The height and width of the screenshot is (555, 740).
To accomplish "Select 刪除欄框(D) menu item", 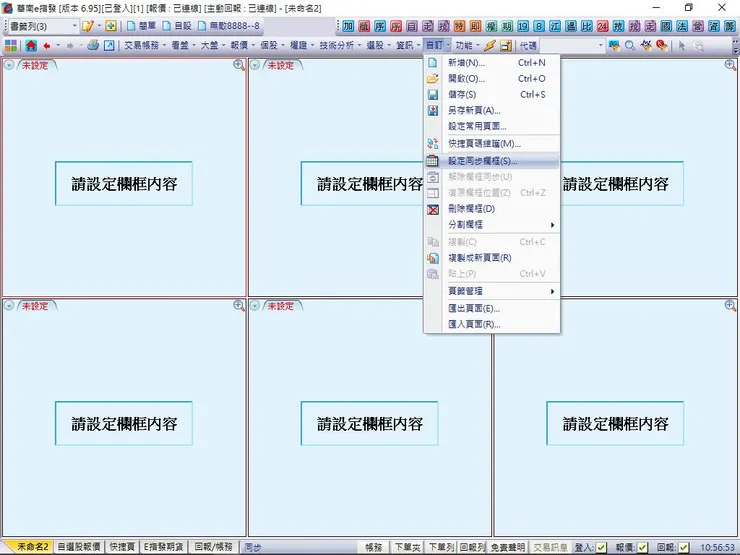I will pos(492,209).
